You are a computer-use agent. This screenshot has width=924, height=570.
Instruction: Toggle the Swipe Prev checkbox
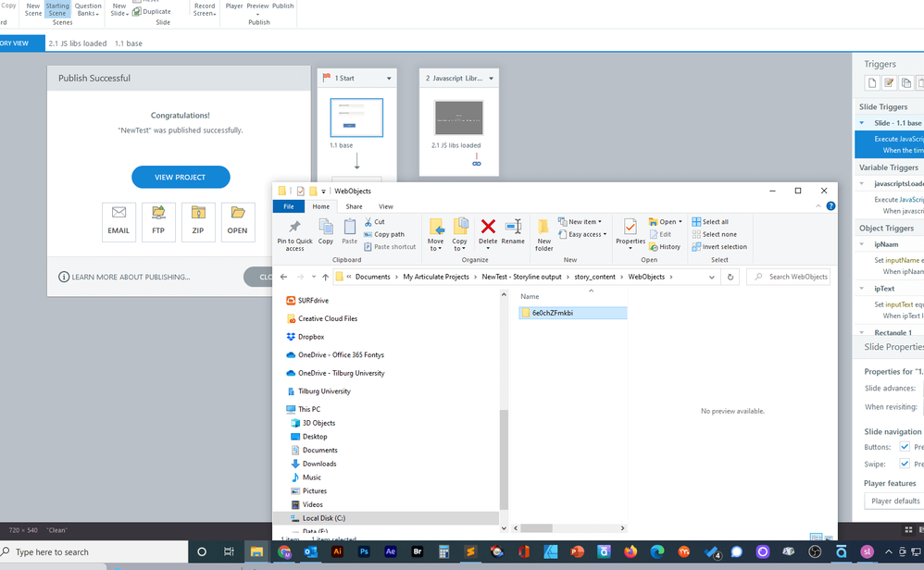pyautogui.click(x=905, y=464)
